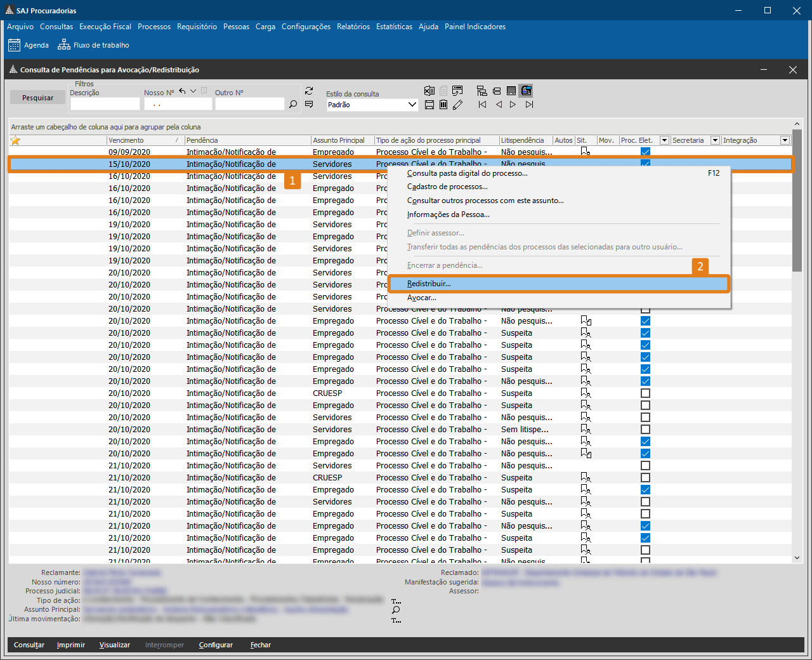This screenshot has width=812, height=660.
Task: Open the Estilo da consulta dropdown
Action: (x=412, y=105)
